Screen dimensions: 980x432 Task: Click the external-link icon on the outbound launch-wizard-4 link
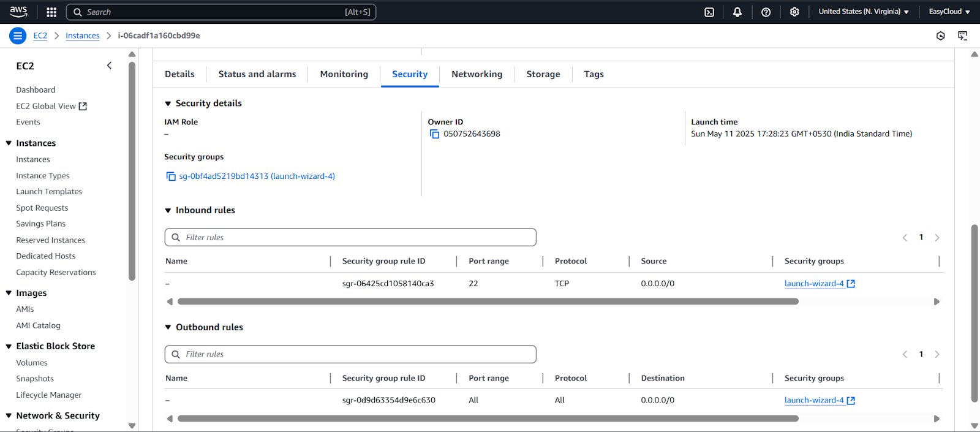coord(851,401)
